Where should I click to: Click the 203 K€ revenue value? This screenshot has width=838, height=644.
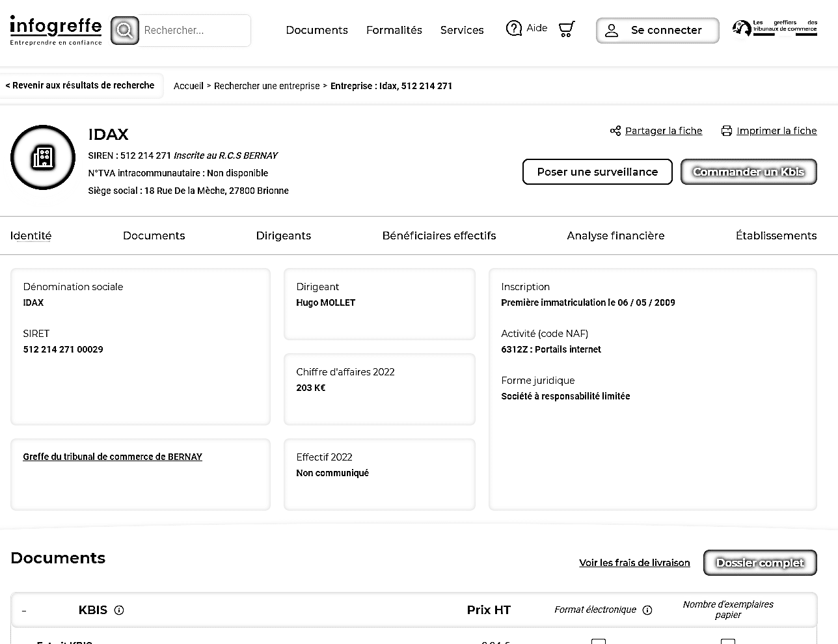(311, 388)
